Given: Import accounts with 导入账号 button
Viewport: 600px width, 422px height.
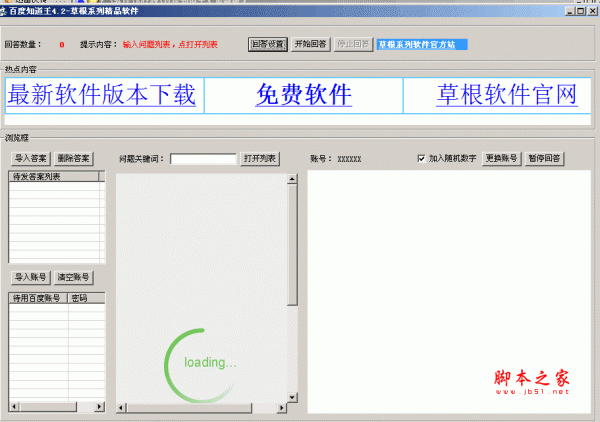Looking at the screenshot, I should (31, 277).
